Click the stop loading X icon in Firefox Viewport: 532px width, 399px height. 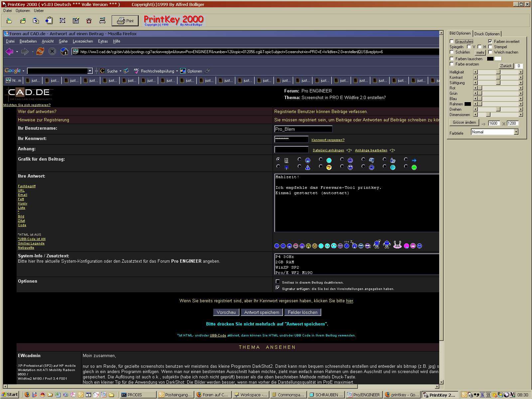point(52,52)
